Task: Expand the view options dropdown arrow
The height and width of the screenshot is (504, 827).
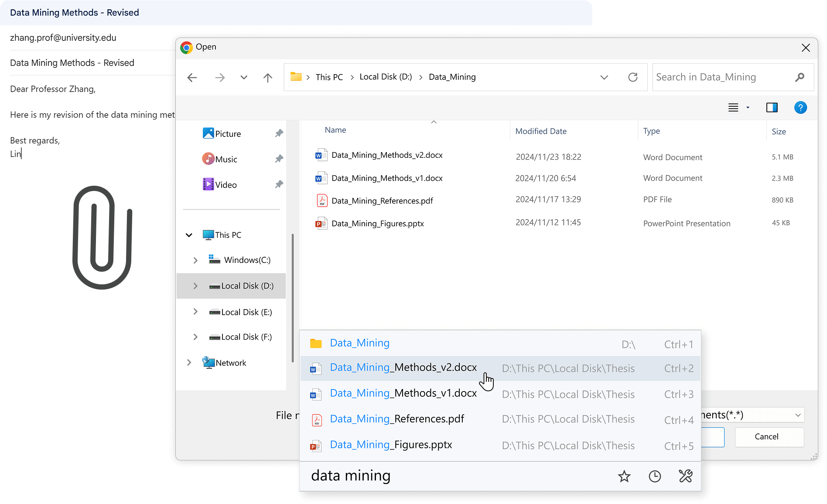Action: pos(748,108)
